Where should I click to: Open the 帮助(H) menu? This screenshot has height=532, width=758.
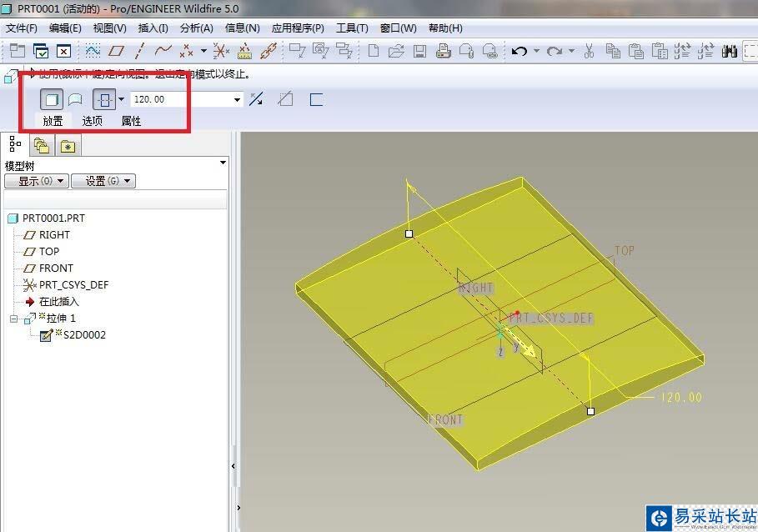(445, 28)
